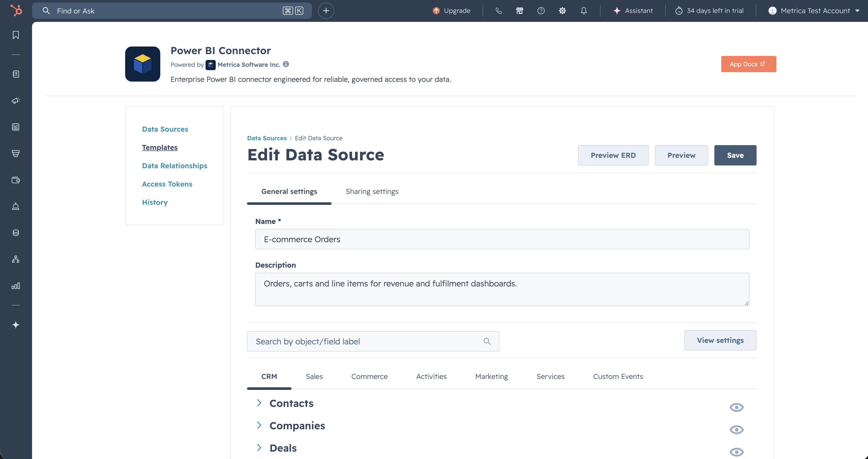Open the Content sidebar icon

tap(16, 127)
